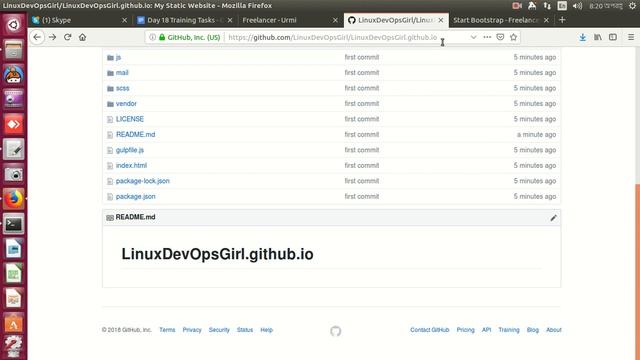Open first commit message for LICENSE
Viewport: 640px width, 360px height.
click(362, 119)
